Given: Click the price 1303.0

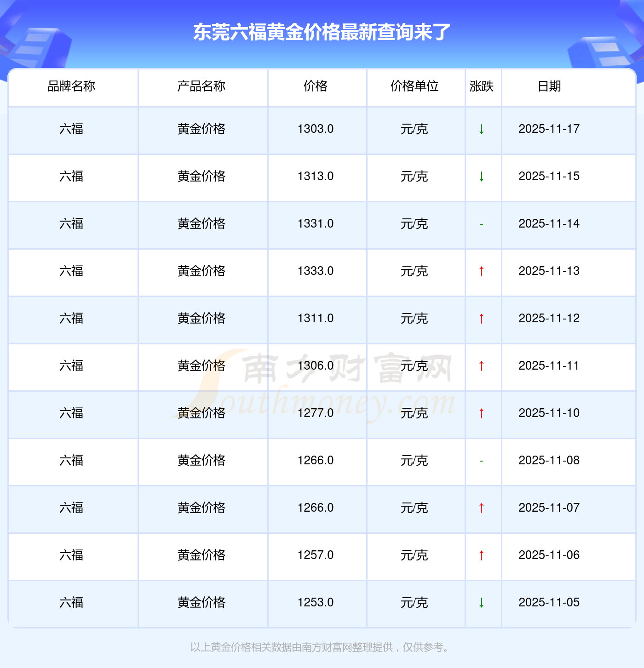Looking at the screenshot, I should [x=316, y=129].
